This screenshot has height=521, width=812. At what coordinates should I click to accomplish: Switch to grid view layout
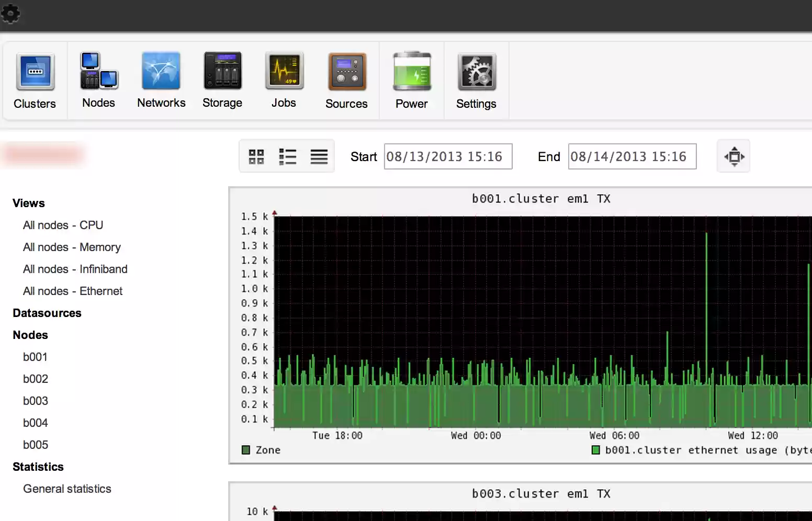click(256, 155)
